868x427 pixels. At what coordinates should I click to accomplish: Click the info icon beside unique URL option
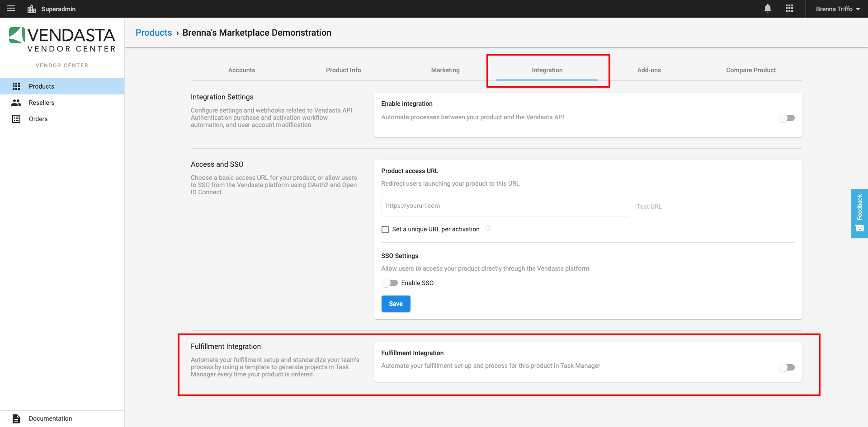coord(488,228)
